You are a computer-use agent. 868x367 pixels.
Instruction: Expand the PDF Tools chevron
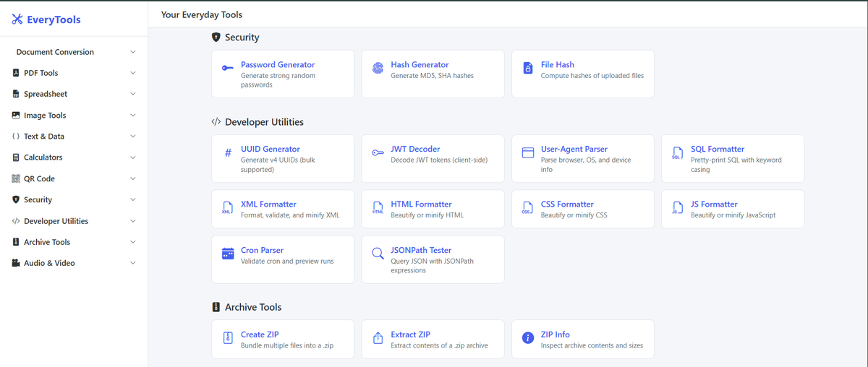pyautogui.click(x=133, y=73)
